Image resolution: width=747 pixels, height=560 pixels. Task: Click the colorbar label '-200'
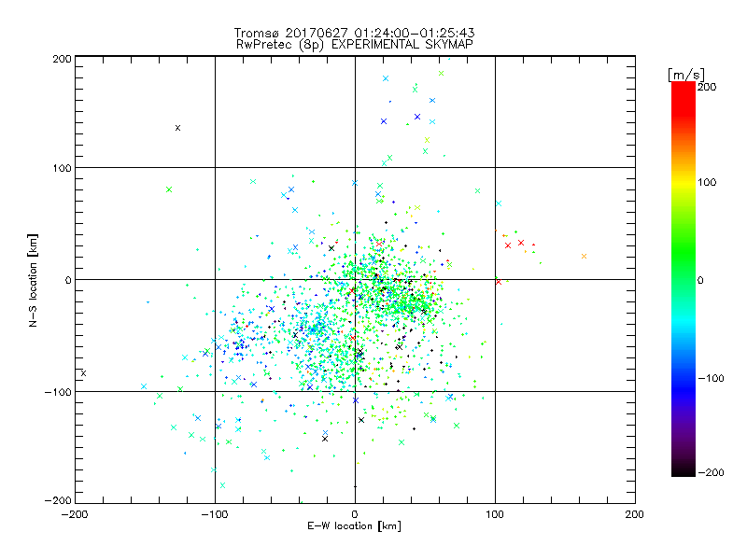click(711, 472)
